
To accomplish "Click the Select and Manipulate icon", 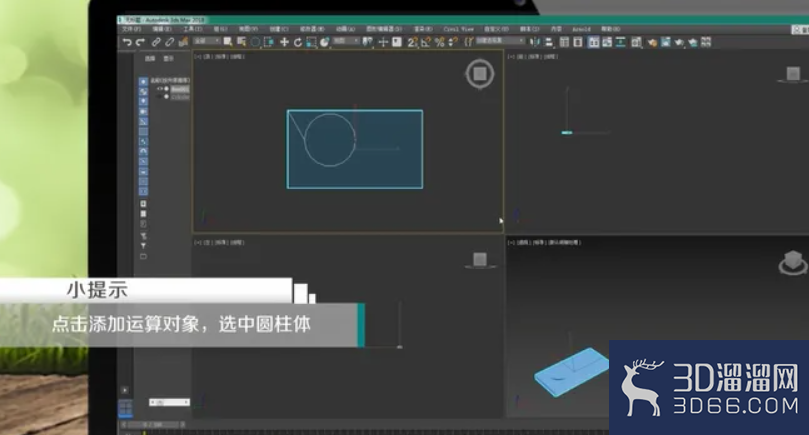I will 383,42.
